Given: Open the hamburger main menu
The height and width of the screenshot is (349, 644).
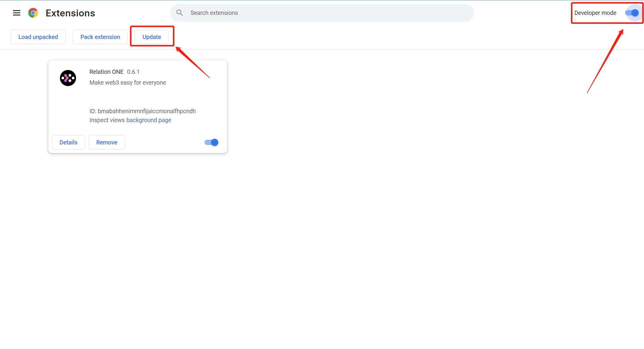Looking at the screenshot, I should click(x=17, y=13).
